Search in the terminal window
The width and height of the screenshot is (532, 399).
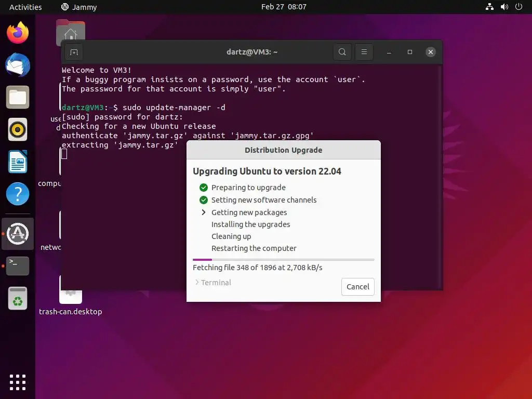342,52
